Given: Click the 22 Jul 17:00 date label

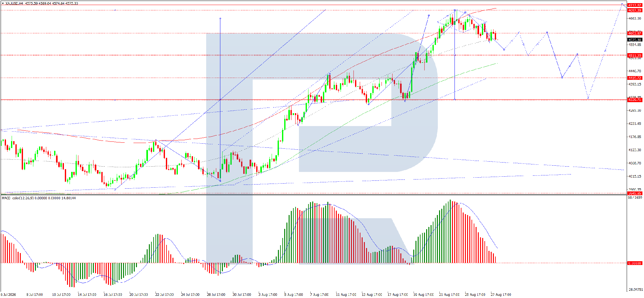Looking at the screenshot, I should pos(164,295).
